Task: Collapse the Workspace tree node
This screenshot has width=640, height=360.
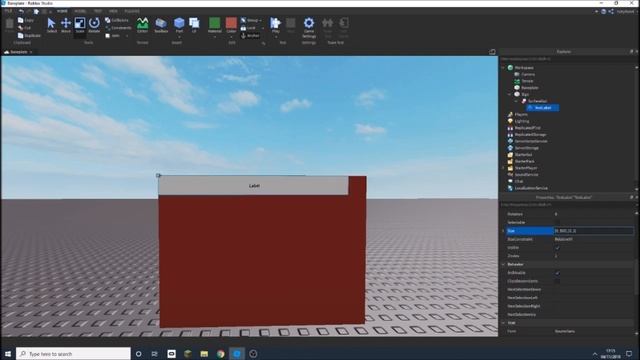Action: pos(503,68)
